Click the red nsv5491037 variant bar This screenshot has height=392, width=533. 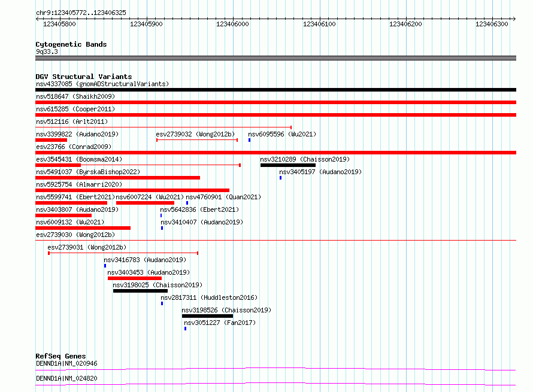(117, 178)
